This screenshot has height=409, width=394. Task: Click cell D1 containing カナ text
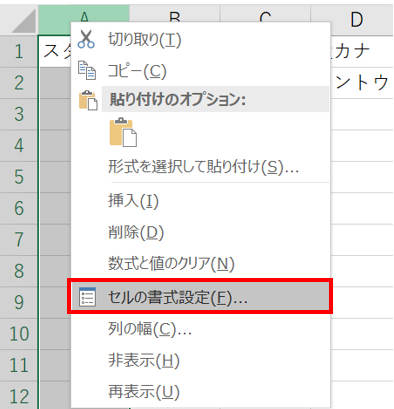pyautogui.click(x=362, y=51)
